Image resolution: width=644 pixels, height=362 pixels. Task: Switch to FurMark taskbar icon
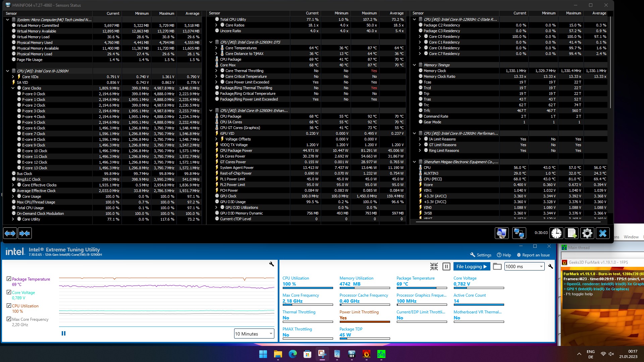point(366,354)
